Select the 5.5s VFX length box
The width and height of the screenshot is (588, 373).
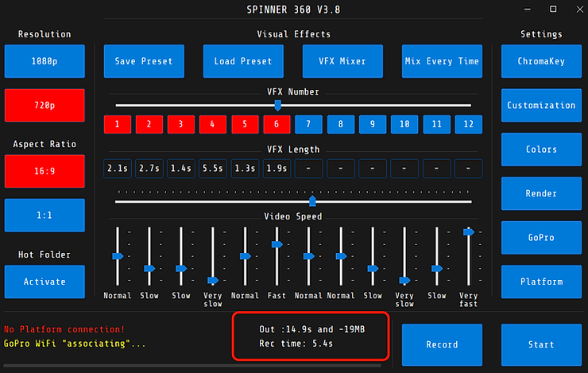coord(213,169)
